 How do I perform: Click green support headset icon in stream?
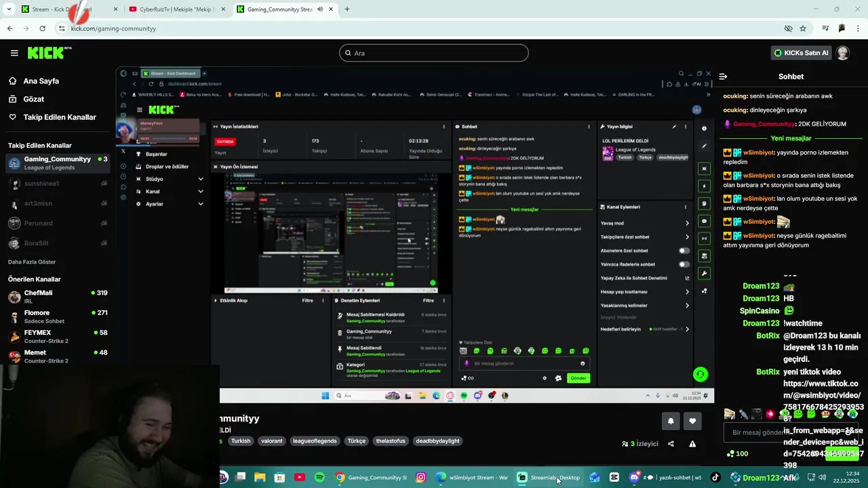pos(701,374)
